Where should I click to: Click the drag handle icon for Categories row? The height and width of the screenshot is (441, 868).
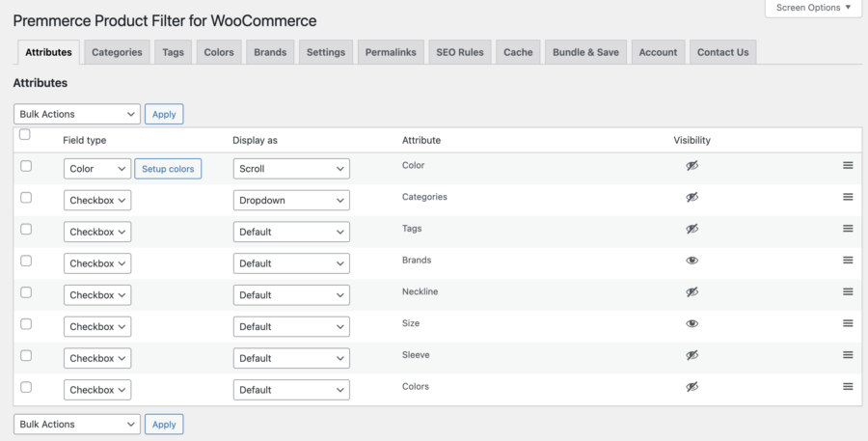point(848,197)
